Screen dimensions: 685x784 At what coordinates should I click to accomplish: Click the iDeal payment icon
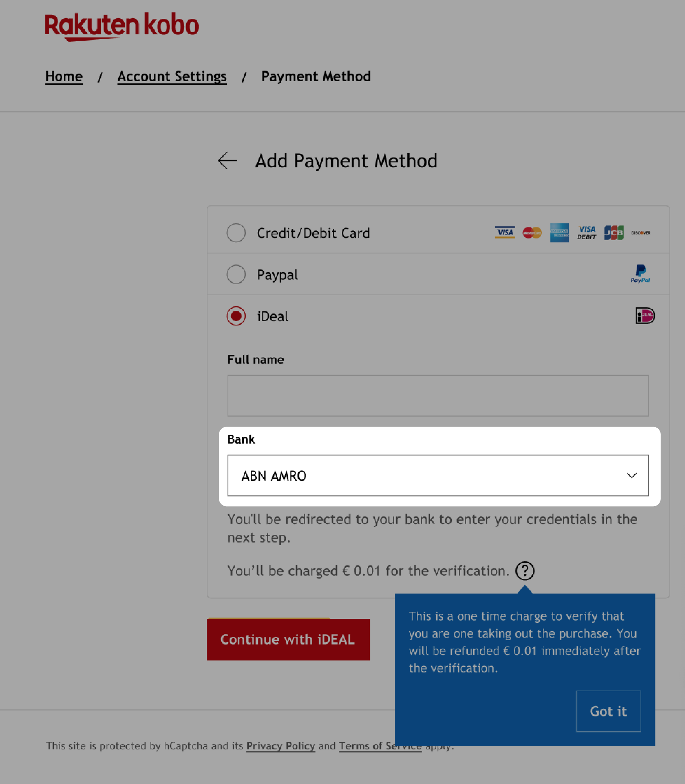(x=644, y=315)
